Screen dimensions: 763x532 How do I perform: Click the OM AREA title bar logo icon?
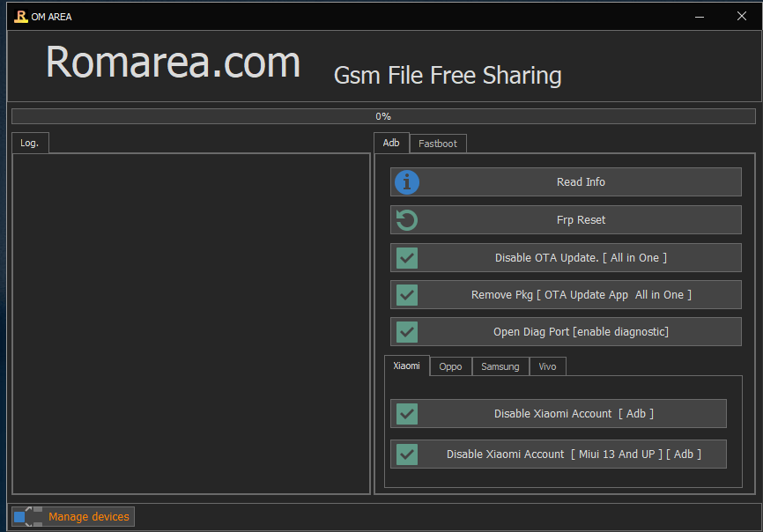(x=19, y=16)
